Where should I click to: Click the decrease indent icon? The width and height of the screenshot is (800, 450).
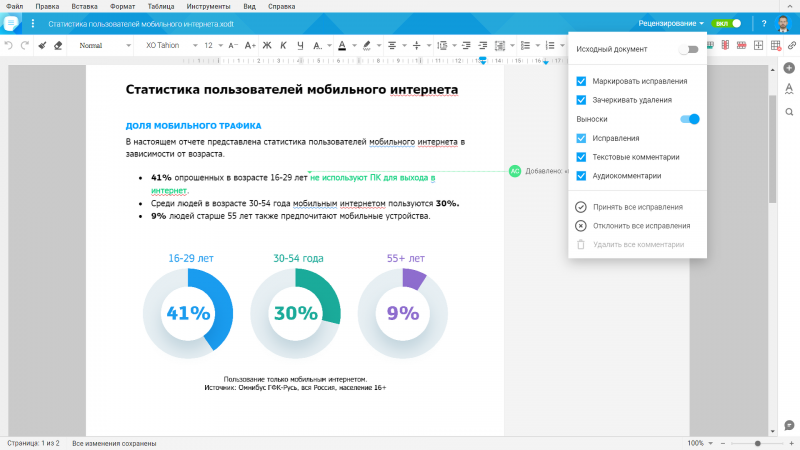466,45
